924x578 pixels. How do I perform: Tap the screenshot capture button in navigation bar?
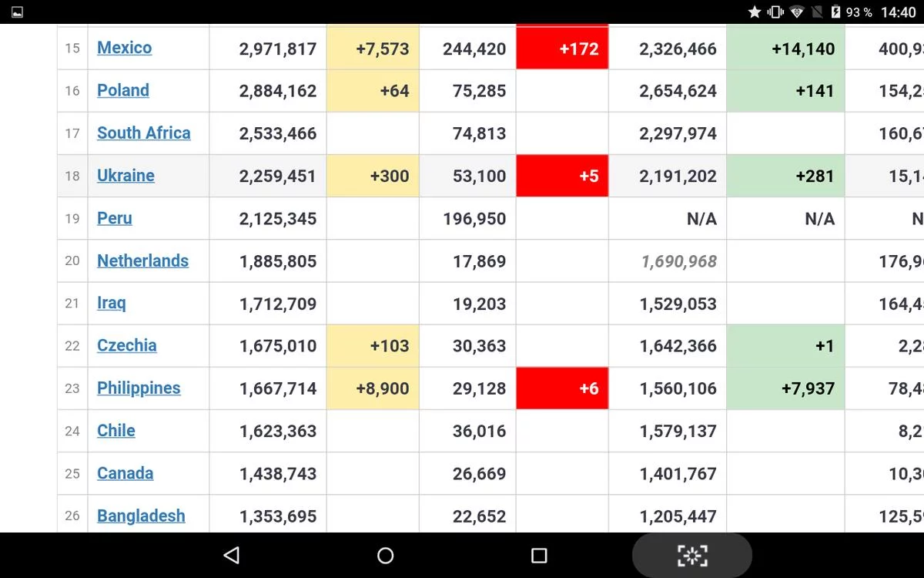[691, 555]
